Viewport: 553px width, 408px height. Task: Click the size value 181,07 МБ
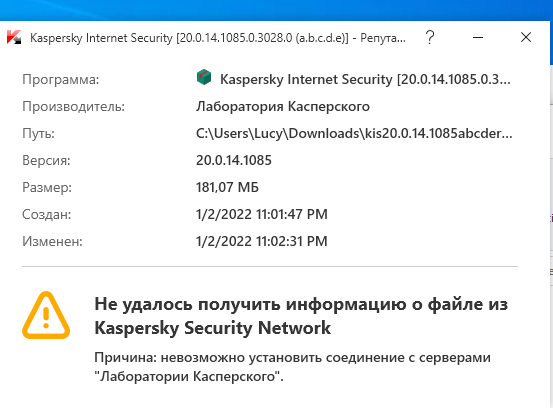click(227, 187)
